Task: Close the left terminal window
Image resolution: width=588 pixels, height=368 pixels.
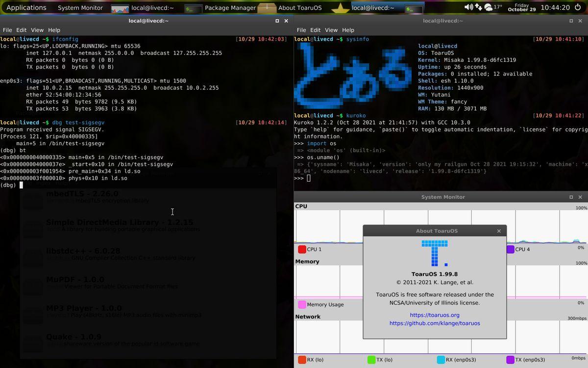Action: coord(287,21)
